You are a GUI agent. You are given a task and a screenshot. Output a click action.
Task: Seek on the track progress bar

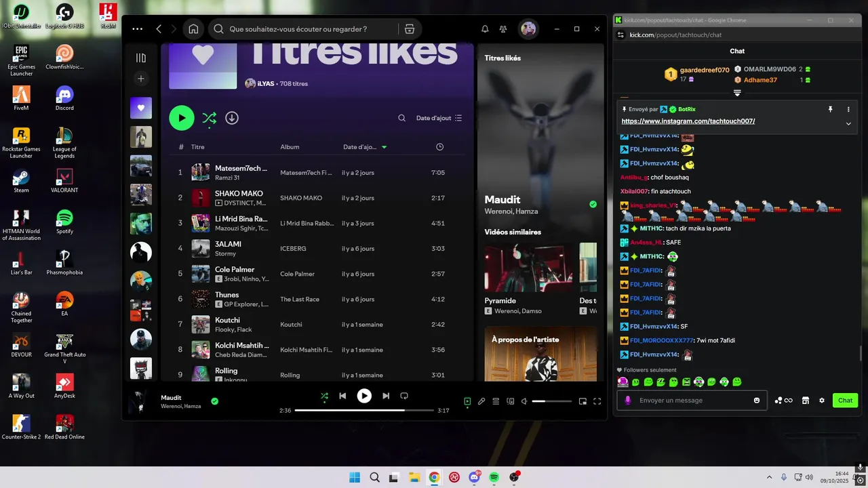click(x=364, y=410)
